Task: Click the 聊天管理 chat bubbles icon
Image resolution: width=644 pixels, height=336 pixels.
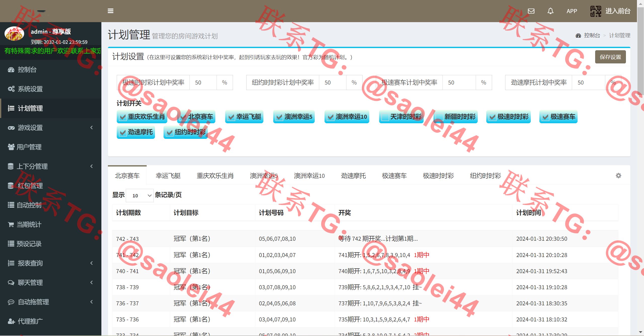Action: 11,282
